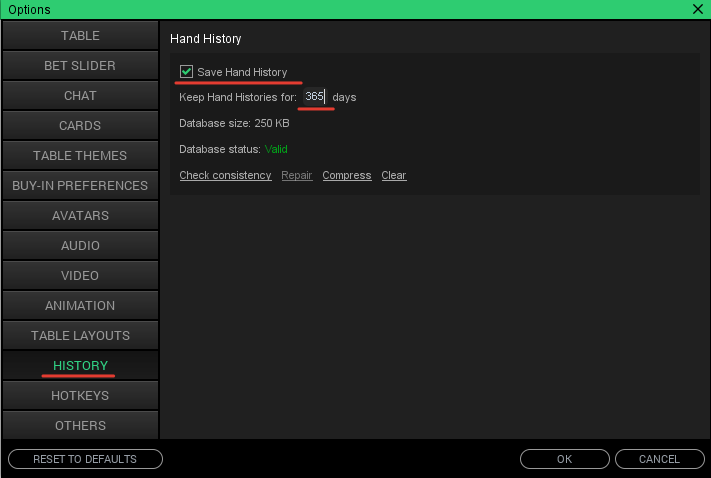The image size is (711, 478).
Task: Click the Compress database link
Action: 346,175
